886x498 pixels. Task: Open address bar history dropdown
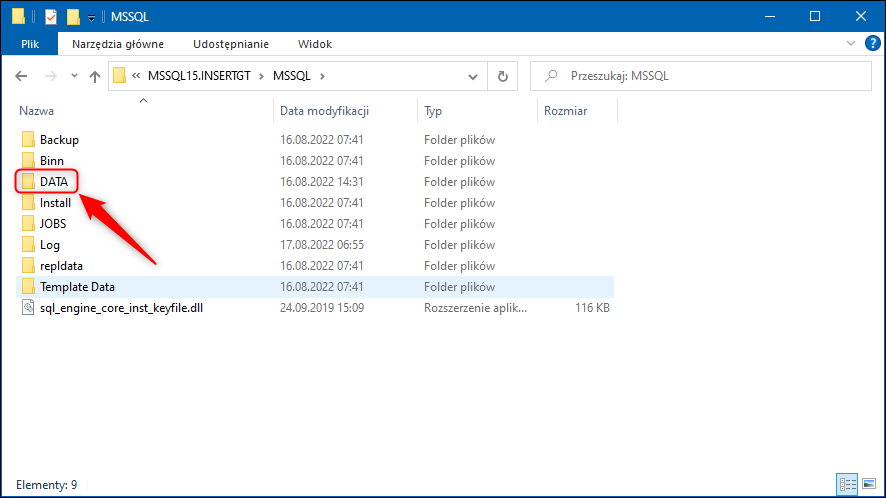click(x=473, y=76)
